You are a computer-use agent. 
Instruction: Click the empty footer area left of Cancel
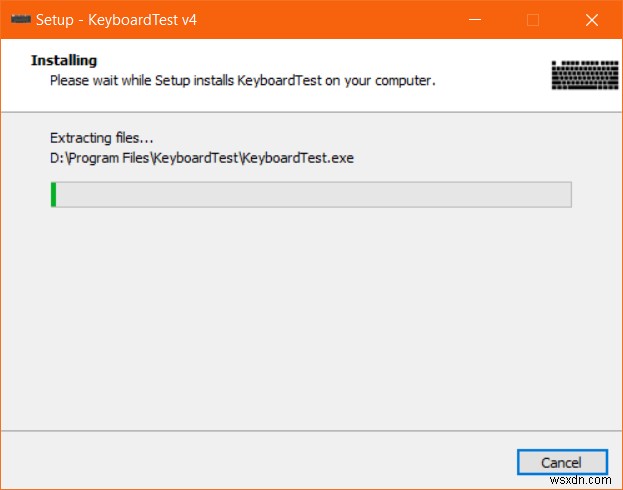(250, 461)
